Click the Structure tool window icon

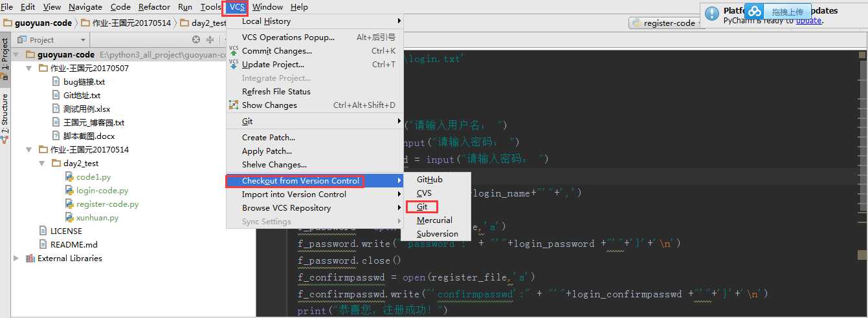point(5,138)
